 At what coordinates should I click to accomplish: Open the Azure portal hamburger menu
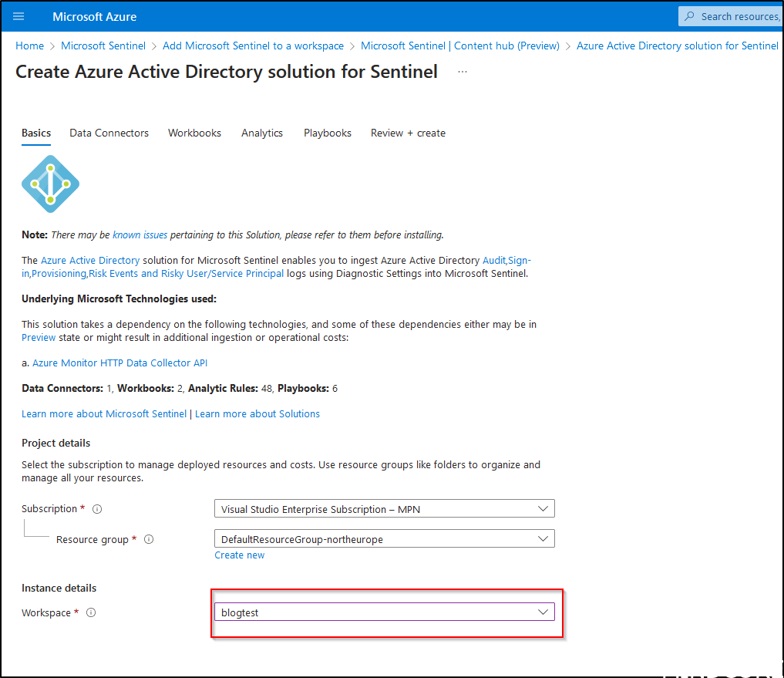tap(19, 16)
